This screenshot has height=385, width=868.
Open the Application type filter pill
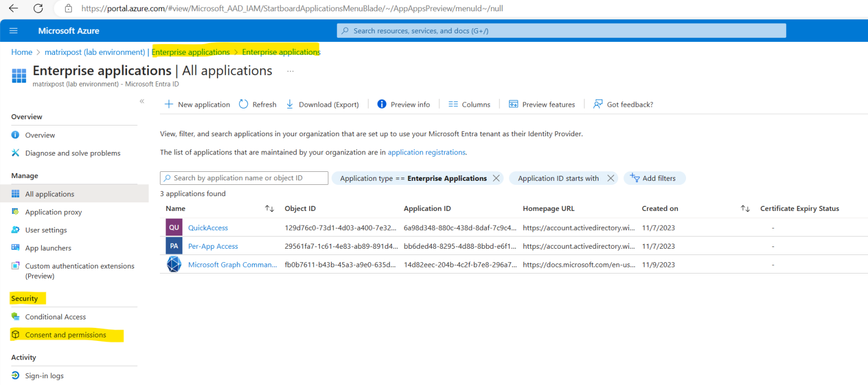click(x=412, y=178)
